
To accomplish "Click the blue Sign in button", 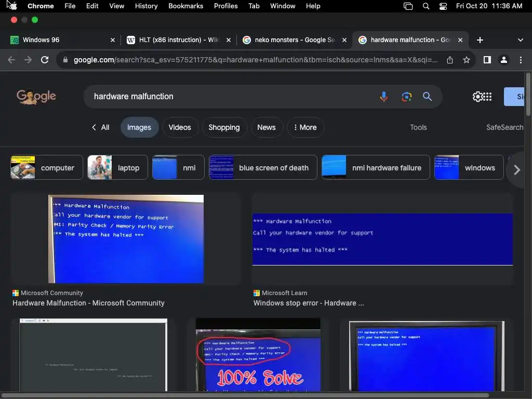I will pos(514,97).
